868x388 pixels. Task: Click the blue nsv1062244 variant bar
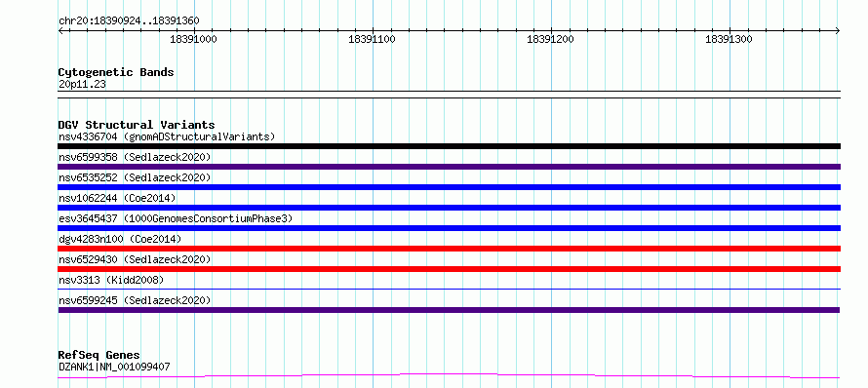pyautogui.click(x=449, y=208)
